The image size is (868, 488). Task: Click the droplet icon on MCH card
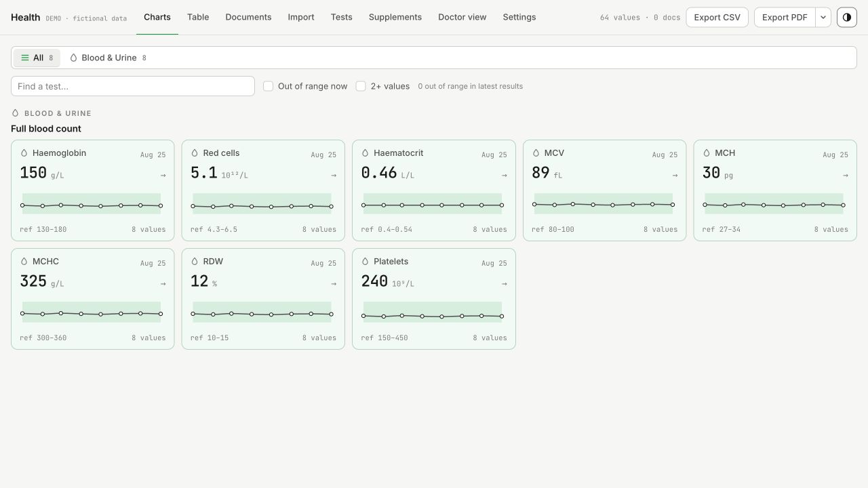[x=707, y=153]
